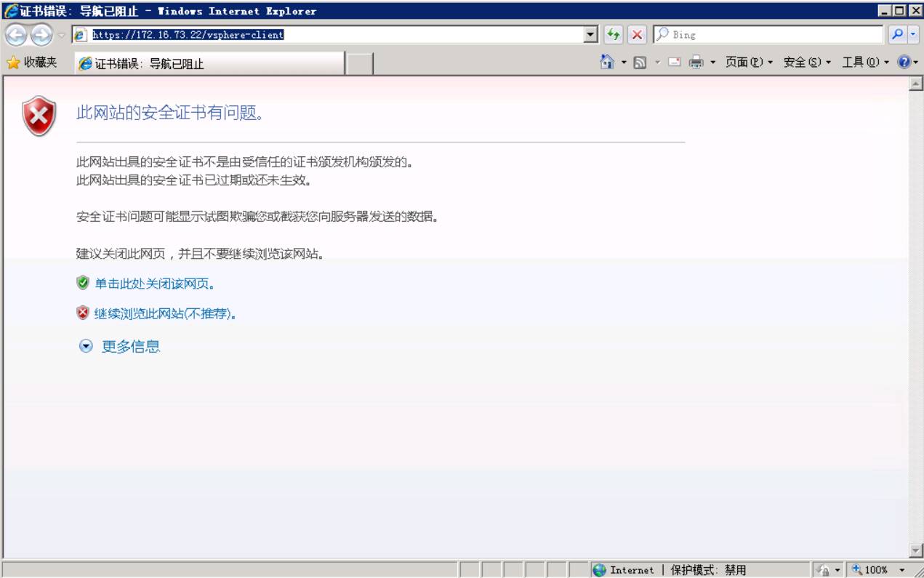Click 继续浏览此网站(不推荐) link

[166, 314]
